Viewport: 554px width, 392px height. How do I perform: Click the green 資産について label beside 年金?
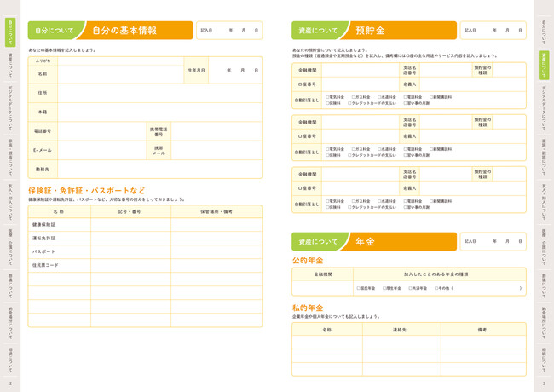click(x=317, y=241)
